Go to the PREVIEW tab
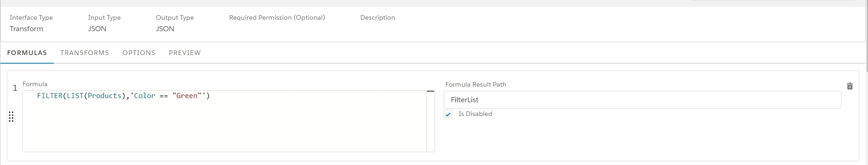 185,53
